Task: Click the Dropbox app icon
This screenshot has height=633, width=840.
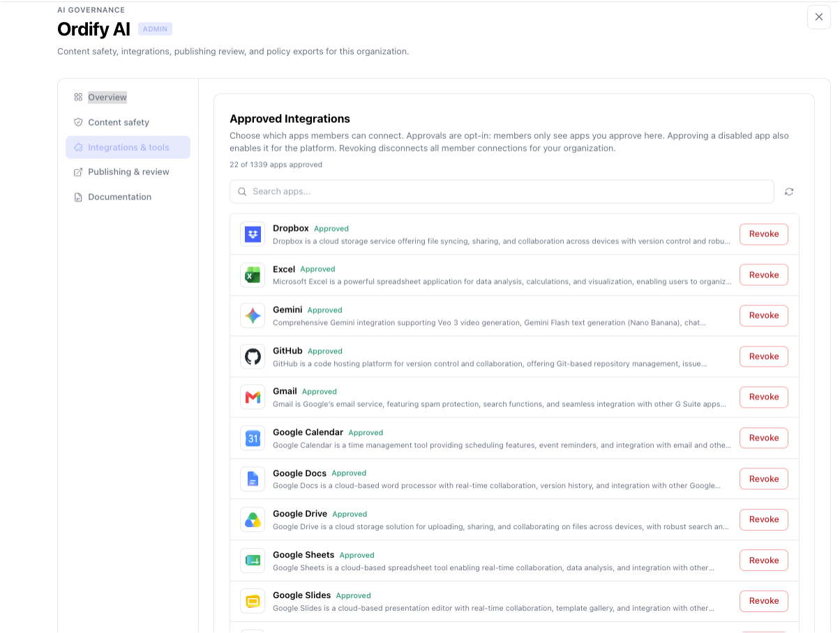Action: point(253,234)
